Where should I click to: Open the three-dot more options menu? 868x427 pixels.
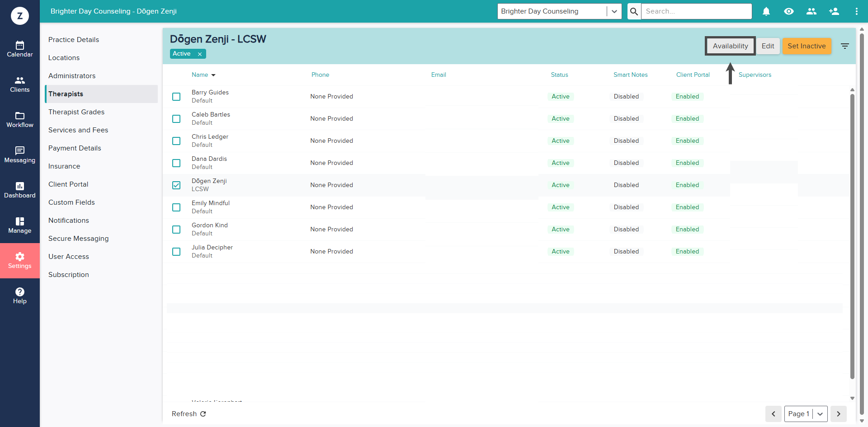857,11
